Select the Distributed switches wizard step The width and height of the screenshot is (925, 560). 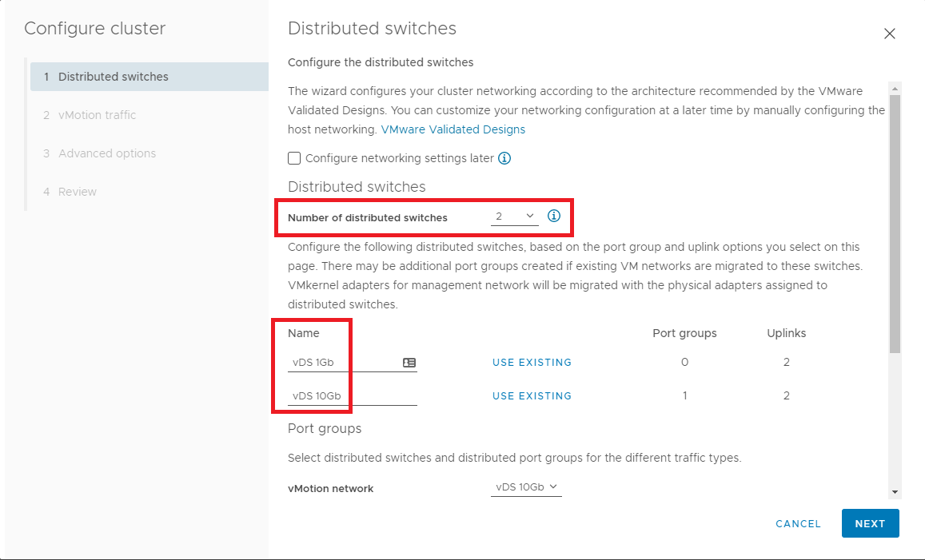114,77
